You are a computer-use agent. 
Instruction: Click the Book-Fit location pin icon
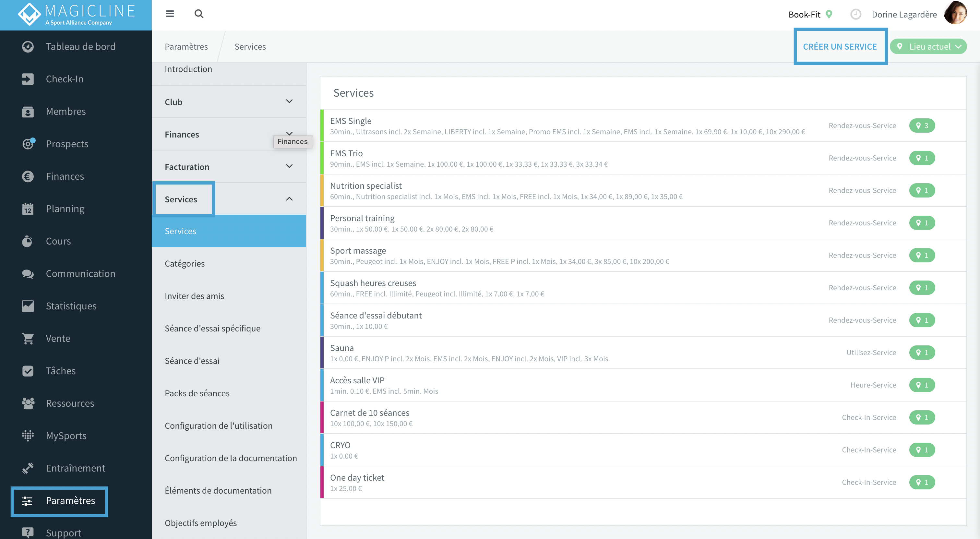click(x=829, y=15)
